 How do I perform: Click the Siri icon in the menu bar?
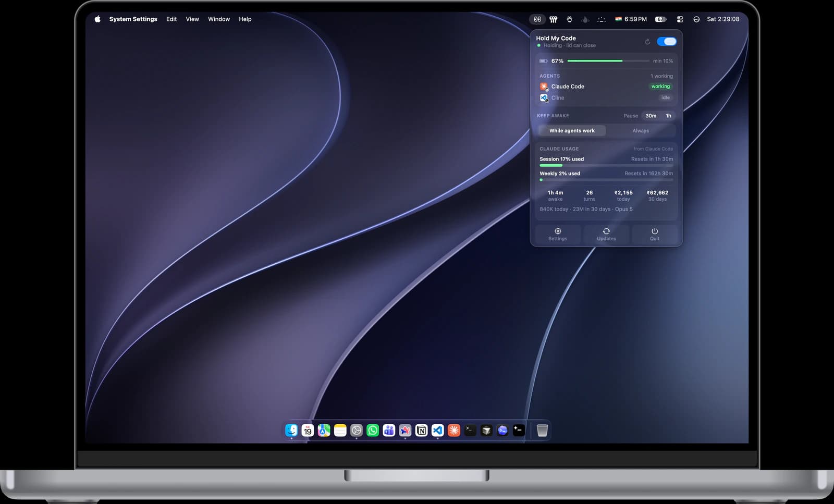(696, 19)
